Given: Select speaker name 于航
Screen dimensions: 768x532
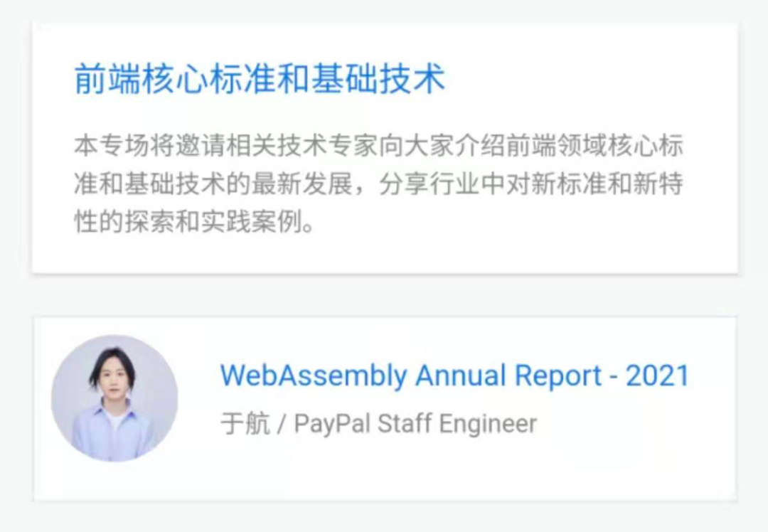Looking at the screenshot, I should (245, 424).
